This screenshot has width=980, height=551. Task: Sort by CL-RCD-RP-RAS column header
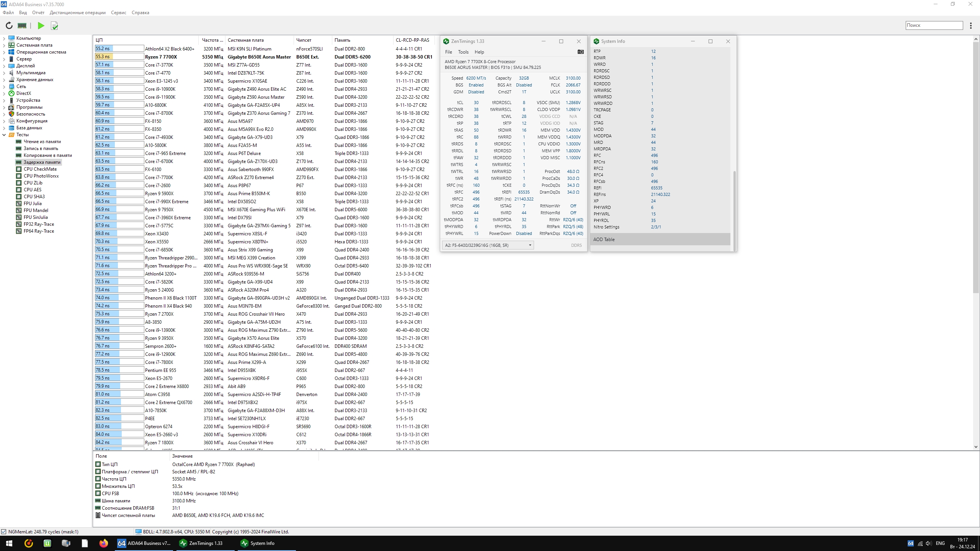tap(412, 40)
